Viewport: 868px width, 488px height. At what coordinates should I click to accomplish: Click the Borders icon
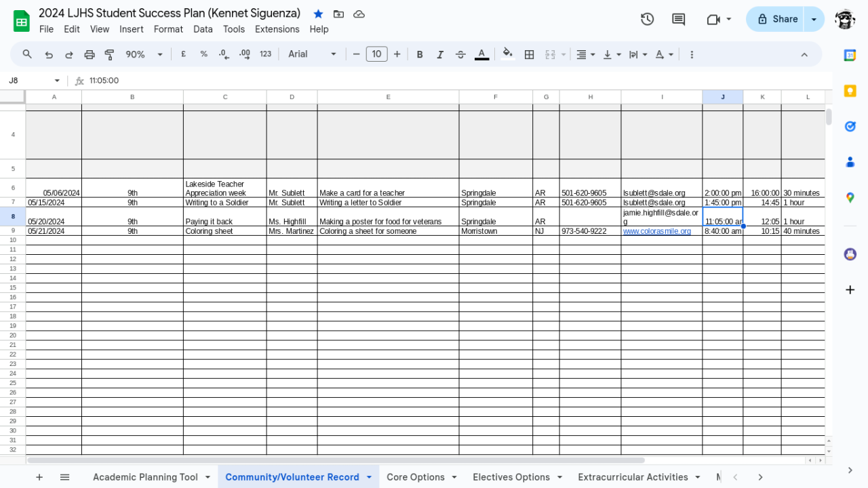point(530,54)
